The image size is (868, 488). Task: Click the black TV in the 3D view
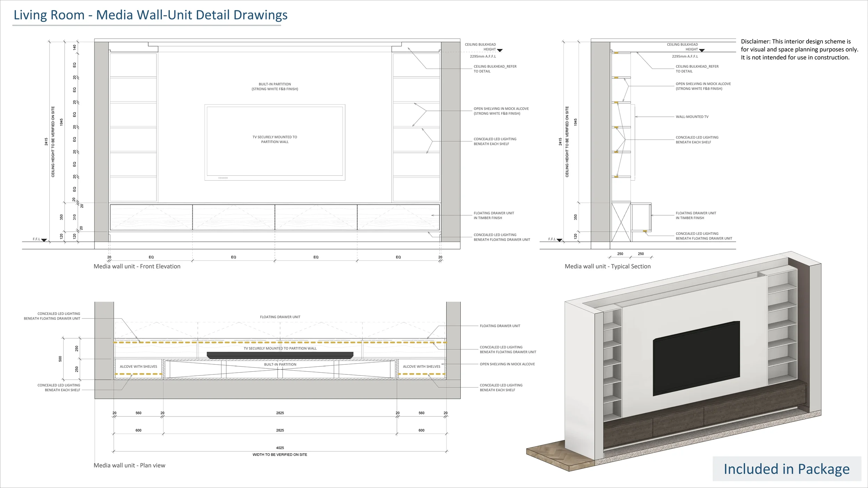[x=696, y=358]
